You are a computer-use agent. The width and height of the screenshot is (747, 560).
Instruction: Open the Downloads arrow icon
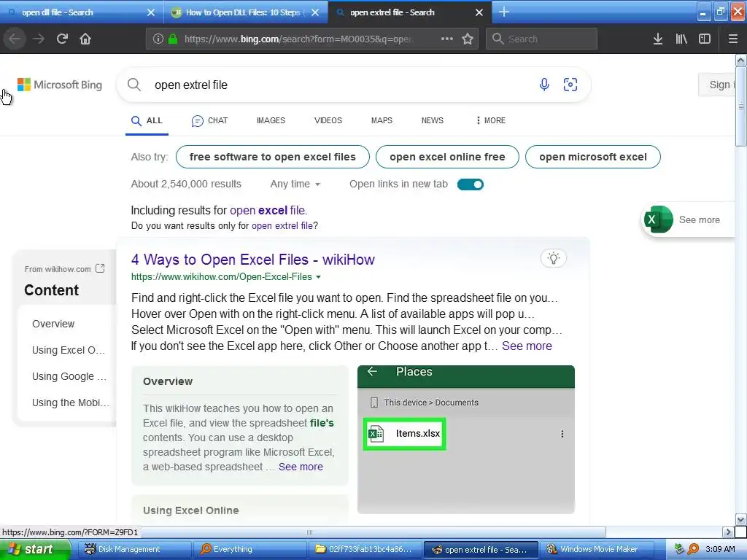(658, 39)
